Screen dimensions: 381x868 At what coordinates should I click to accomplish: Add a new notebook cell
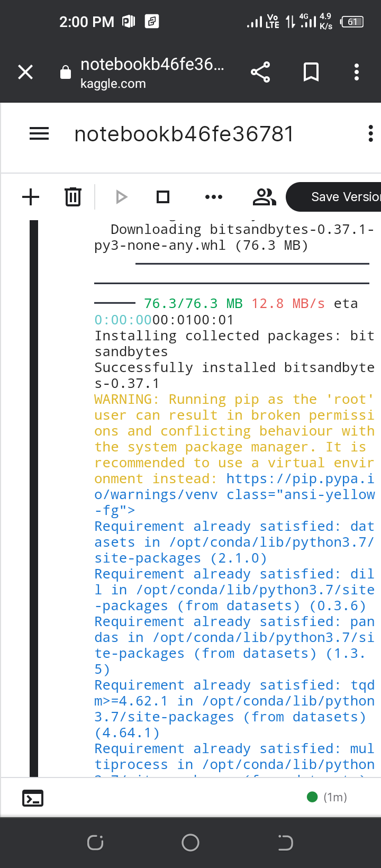pyautogui.click(x=30, y=197)
